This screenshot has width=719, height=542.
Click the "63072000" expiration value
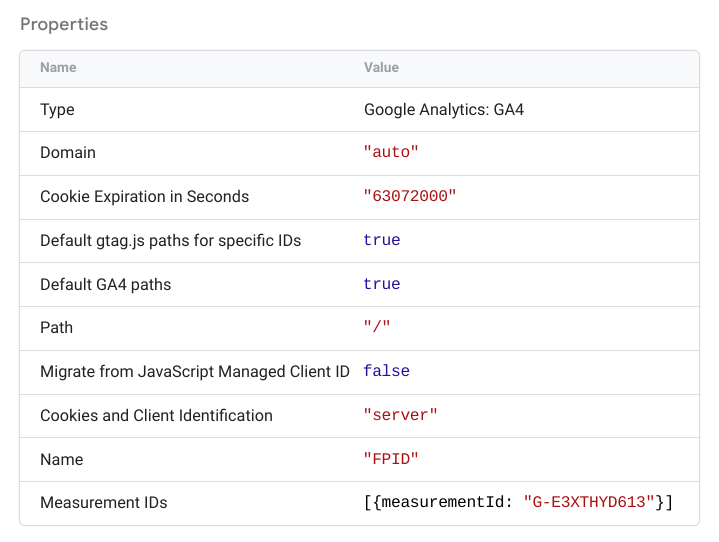click(410, 197)
